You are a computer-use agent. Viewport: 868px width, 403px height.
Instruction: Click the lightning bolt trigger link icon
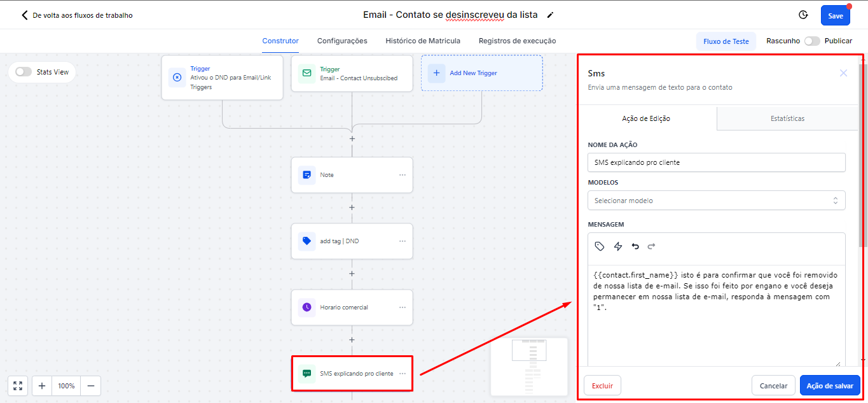[617, 246]
